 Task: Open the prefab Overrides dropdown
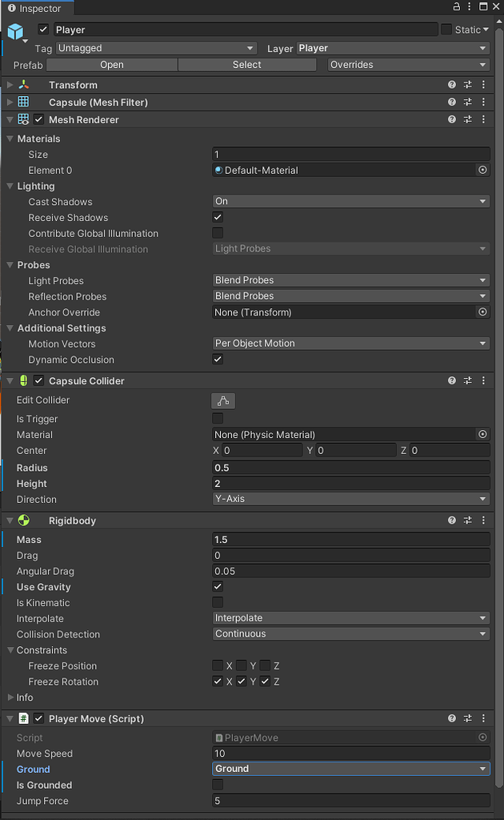coord(408,65)
